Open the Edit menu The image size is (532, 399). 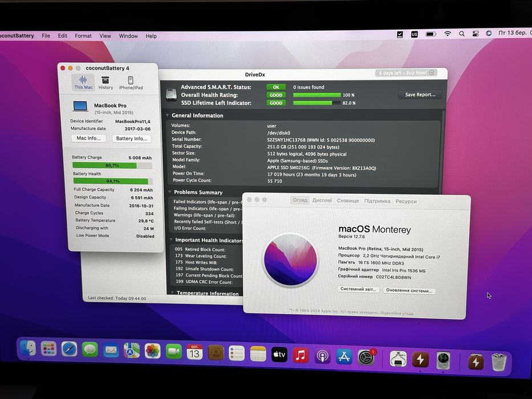click(x=62, y=35)
